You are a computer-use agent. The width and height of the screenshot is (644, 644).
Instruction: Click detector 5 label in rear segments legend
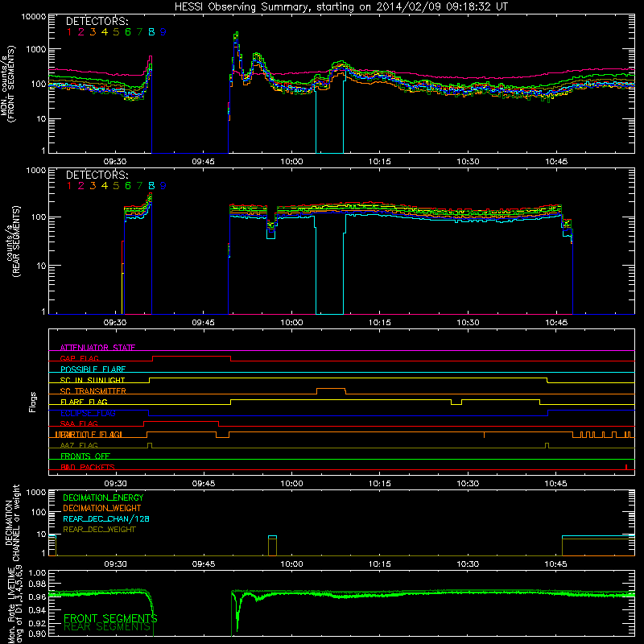pos(116,186)
